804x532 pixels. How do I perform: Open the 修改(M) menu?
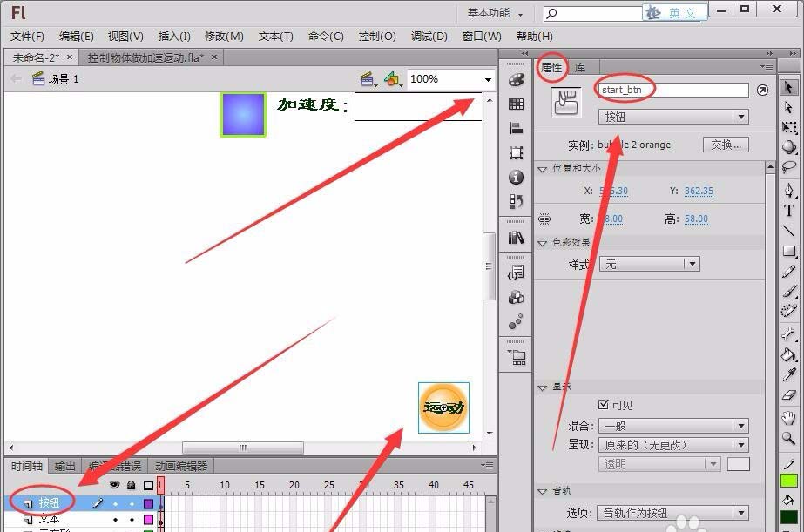pyautogui.click(x=224, y=37)
